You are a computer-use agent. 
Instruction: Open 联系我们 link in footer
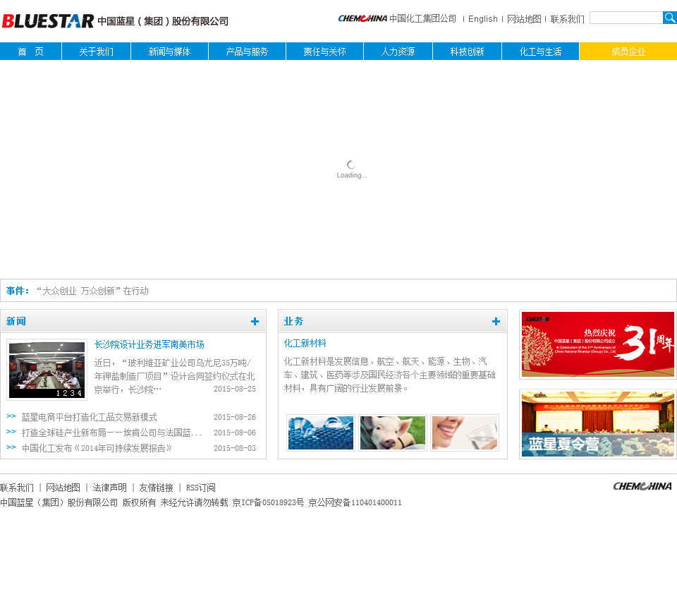click(17, 488)
